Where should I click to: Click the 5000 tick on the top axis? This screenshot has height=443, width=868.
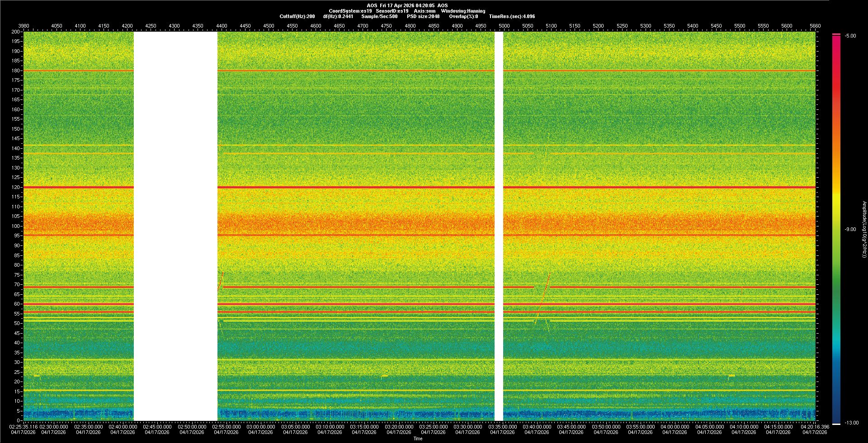pyautogui.click(x=504, y=26)
